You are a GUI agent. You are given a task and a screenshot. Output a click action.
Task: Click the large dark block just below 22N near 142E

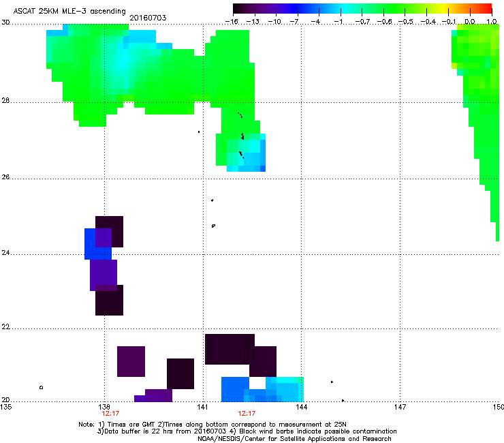pos(230,350)
